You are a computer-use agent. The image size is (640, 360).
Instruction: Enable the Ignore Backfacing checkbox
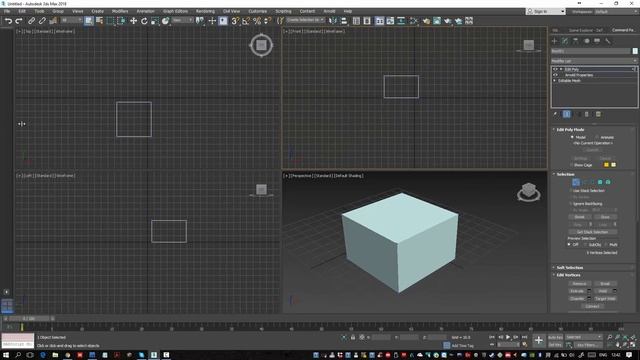coord(571,204)
